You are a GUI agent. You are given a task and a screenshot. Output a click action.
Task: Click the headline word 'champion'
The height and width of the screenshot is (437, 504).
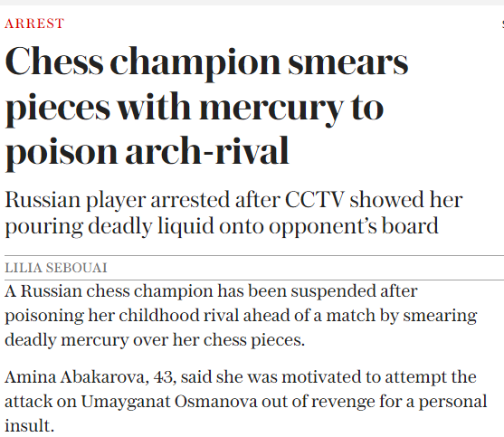(x=195, y=63)
